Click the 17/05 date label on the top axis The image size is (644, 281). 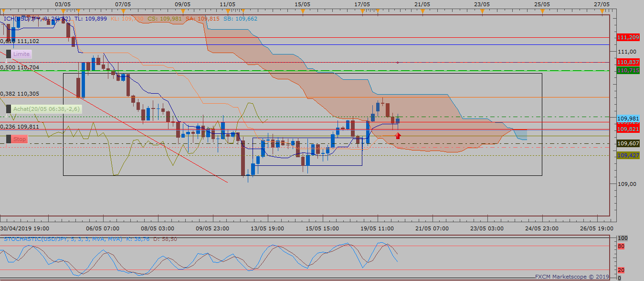pos(362,4)
